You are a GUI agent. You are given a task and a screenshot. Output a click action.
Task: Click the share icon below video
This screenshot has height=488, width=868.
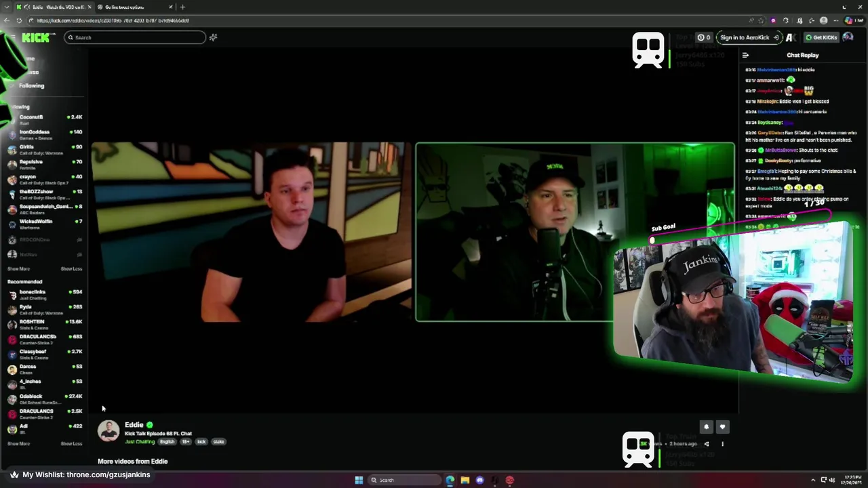point(706,444)
